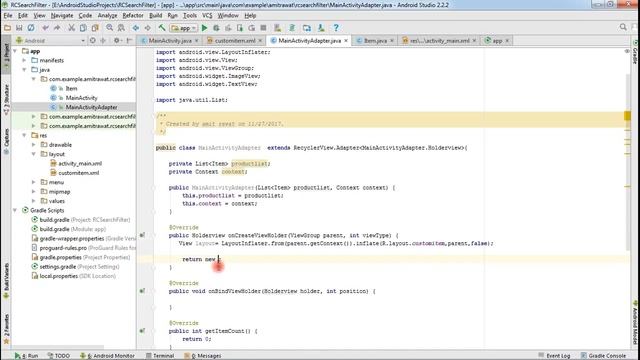Viewport: 640px width, 360px height.
Task: Click the project panel settings gear icon
Action: click(x=117, y=40)
